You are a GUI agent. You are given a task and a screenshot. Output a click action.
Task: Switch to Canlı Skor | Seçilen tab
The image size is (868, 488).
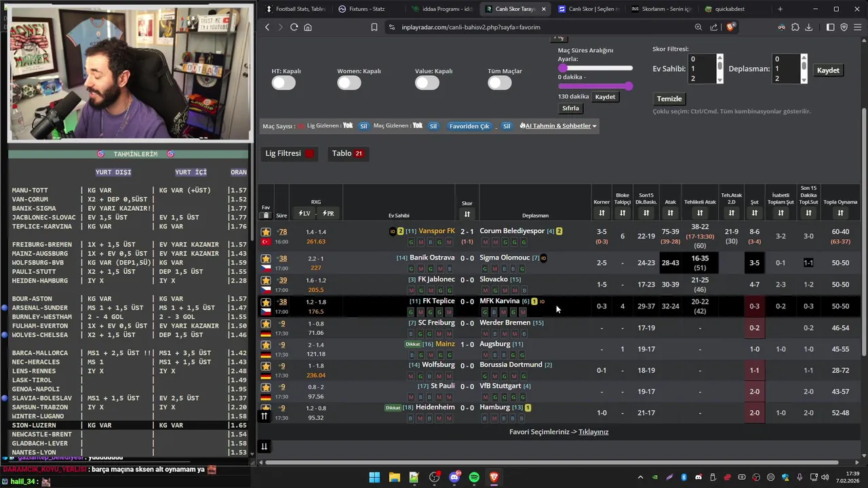point(587,9)
